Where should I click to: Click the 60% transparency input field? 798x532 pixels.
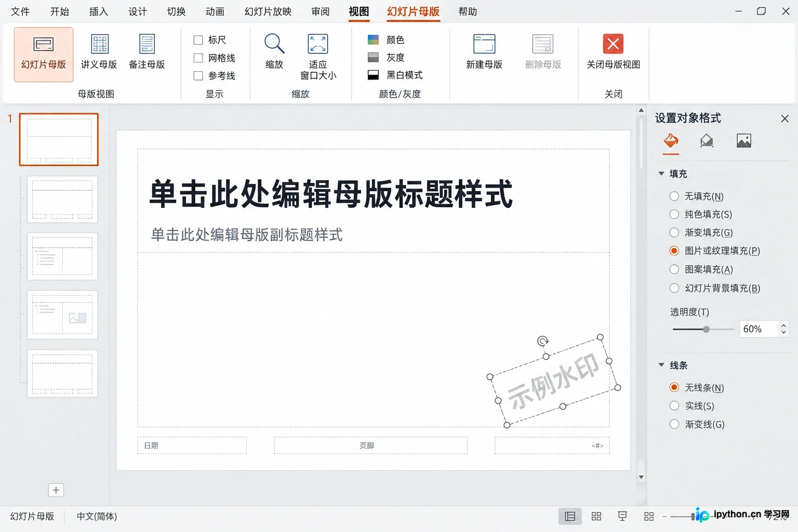[759, 329]
